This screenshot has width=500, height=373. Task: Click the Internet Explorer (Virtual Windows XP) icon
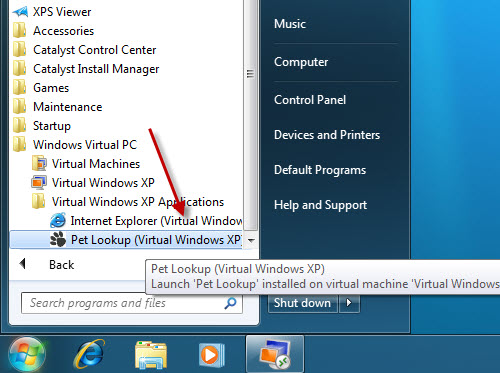click(x=58, y=220)
